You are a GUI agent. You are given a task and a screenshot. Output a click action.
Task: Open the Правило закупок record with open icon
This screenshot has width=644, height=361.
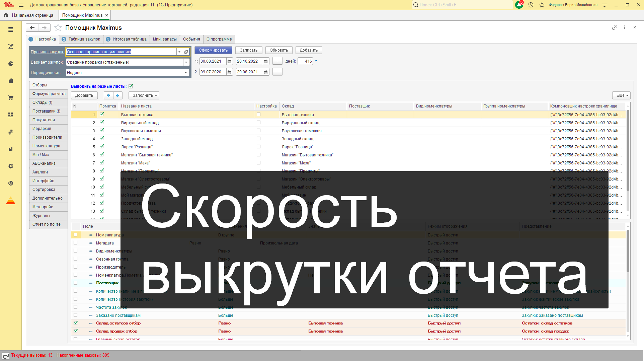pyautogui.click(x=186, y=52)
